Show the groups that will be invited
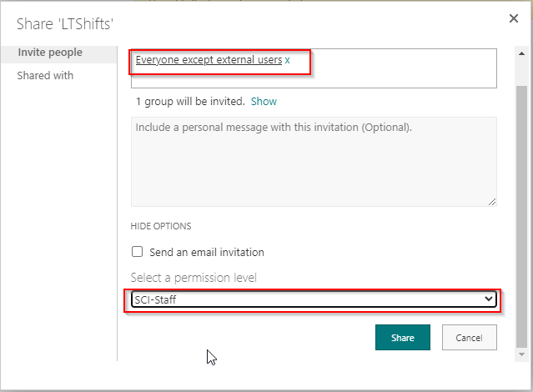 [264, 101]
